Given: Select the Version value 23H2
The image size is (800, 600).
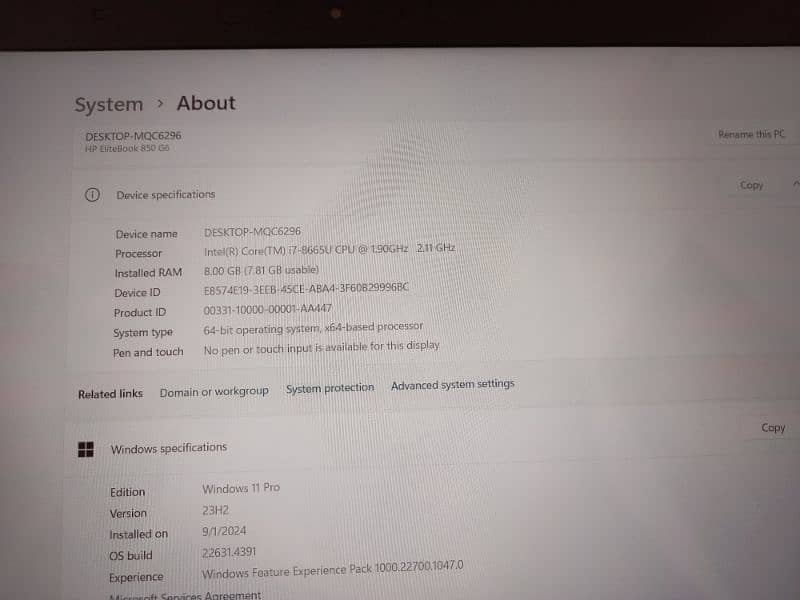Looking at the screenshot, I should click(x=215, y=510).
